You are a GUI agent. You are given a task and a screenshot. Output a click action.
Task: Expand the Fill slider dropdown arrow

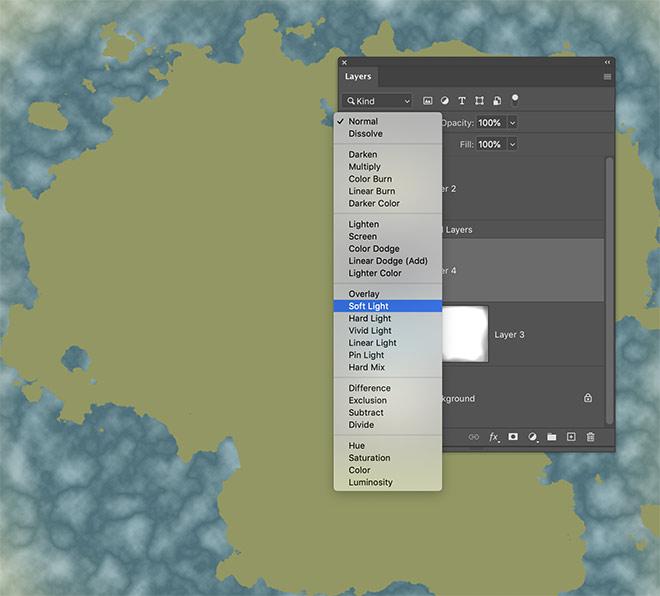513,144
